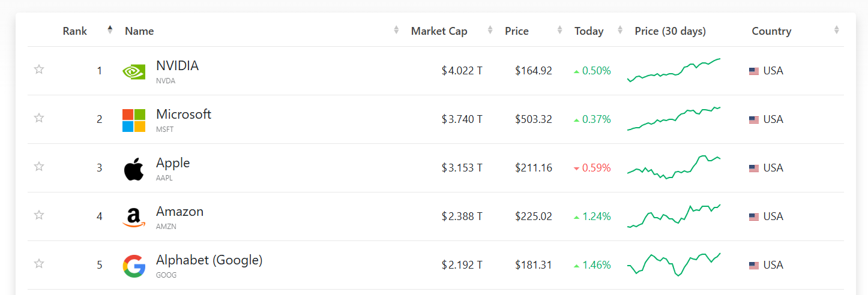This screenshot has height=295, width=868.
Task: Click the Amazon logo icon
Action: pos(134,218)
